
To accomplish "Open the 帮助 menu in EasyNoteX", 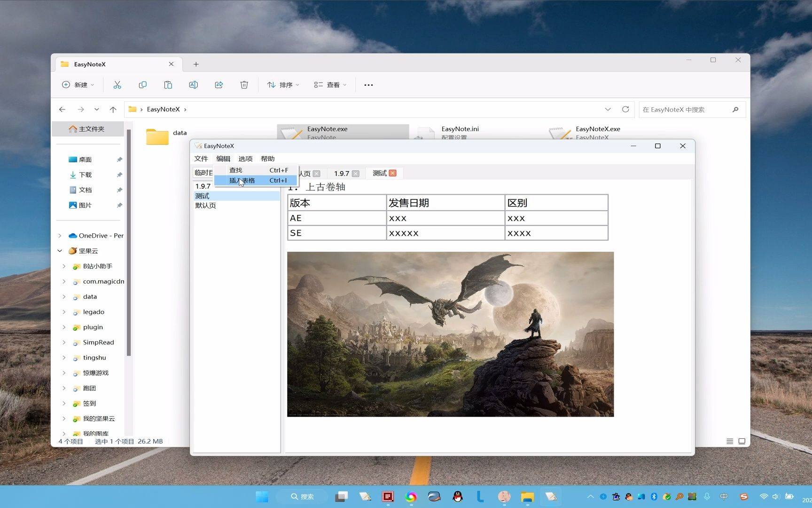I will (267, 159).
